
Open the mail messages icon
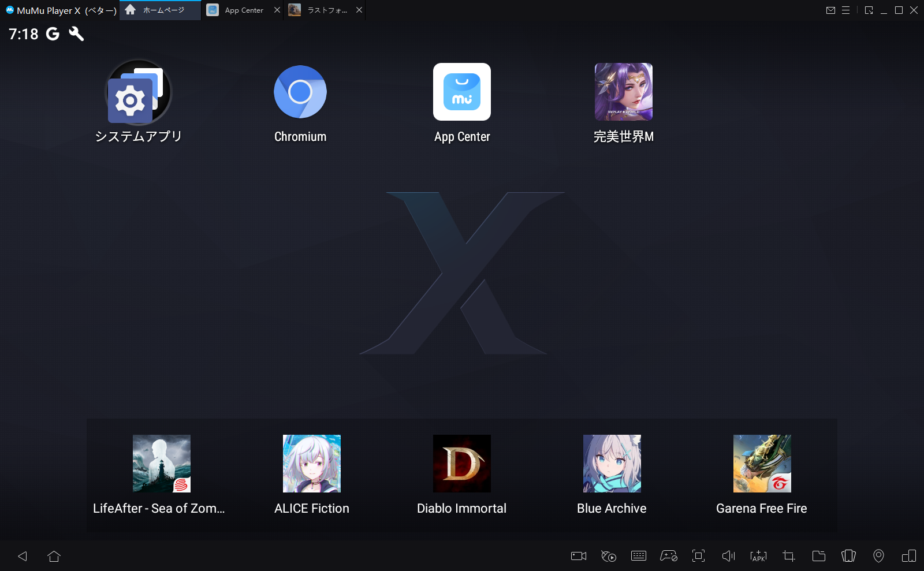830,10
